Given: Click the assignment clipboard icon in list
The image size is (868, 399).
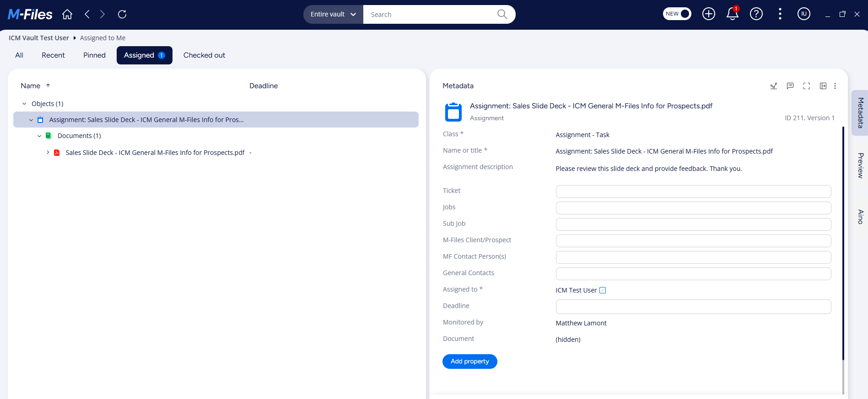Looking at the screenshot, I should (40, 120).
